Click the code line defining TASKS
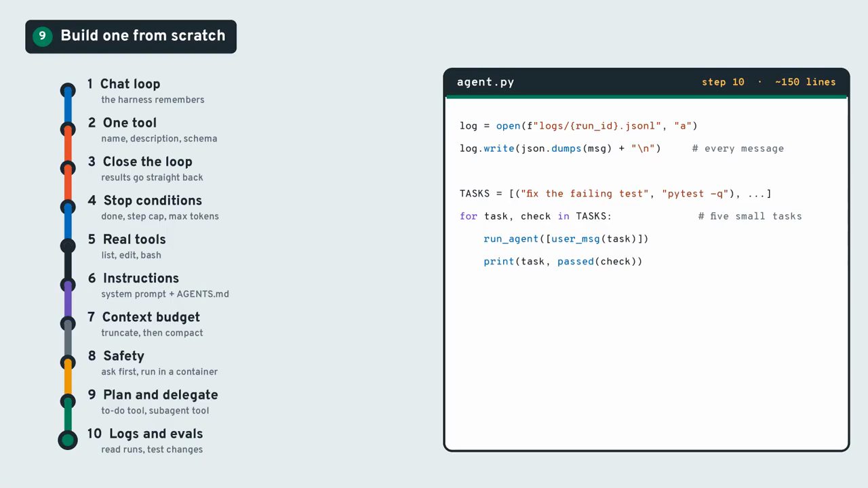 pos(616,194)
